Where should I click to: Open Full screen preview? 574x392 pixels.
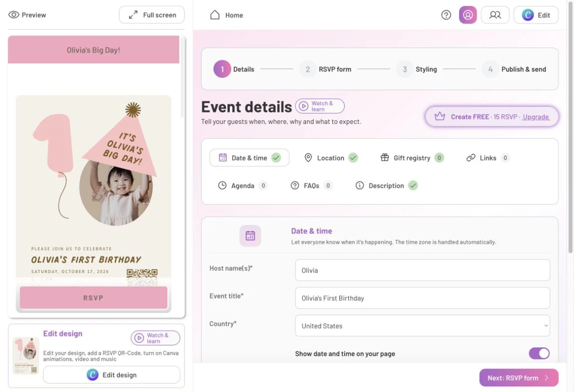[152, 15]
